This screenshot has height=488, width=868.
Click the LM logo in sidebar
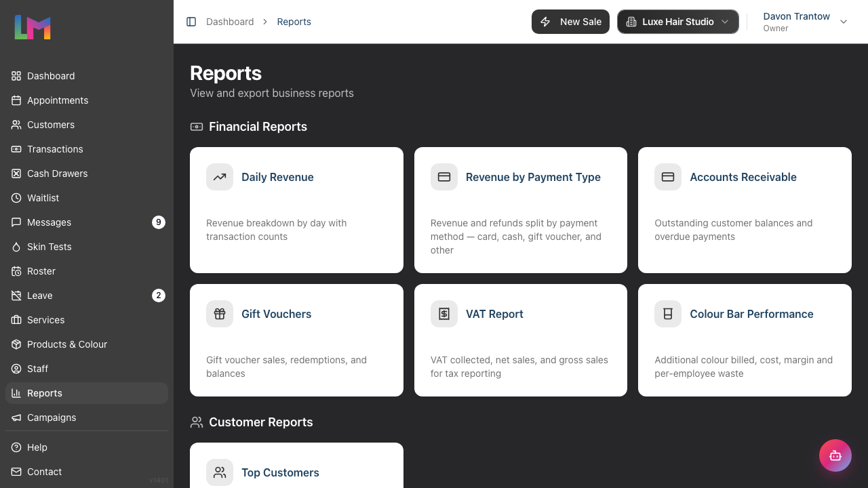33,27
